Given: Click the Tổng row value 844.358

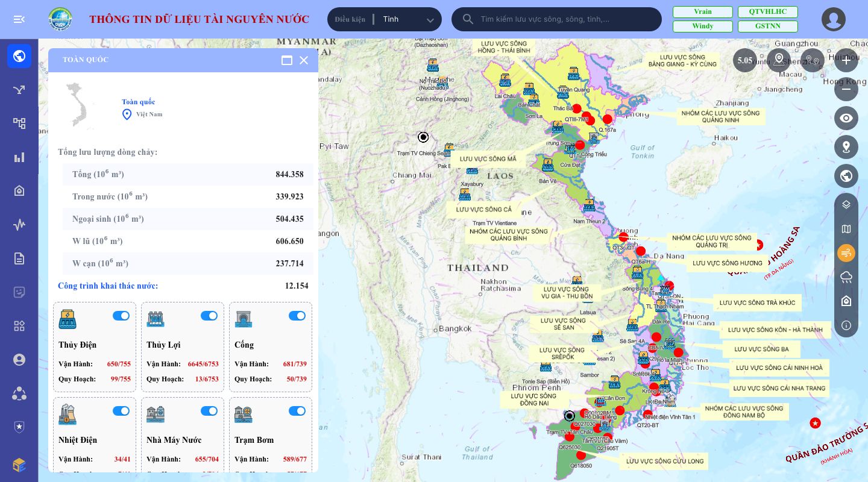Looking at the screenshot, I should pos(290,175).
